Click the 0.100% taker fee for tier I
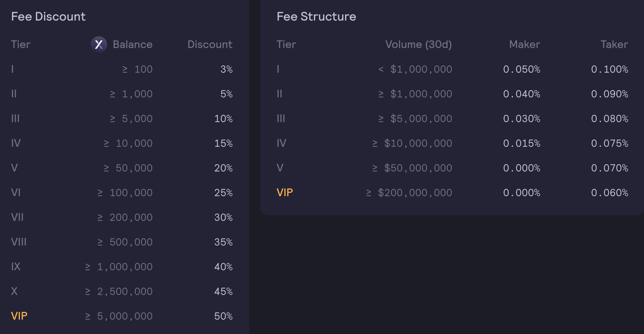This screenshot has width=644, height=334. pyautogui.click(x=609, y=69)
